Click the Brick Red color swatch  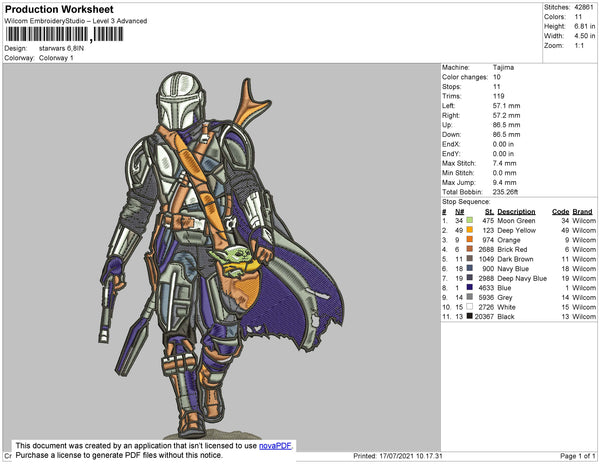pyautogui.click(x=469, y=249)
